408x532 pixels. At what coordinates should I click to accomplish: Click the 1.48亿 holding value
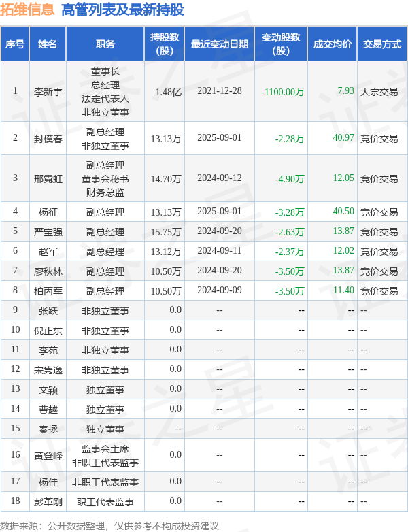tap(169, 92)
